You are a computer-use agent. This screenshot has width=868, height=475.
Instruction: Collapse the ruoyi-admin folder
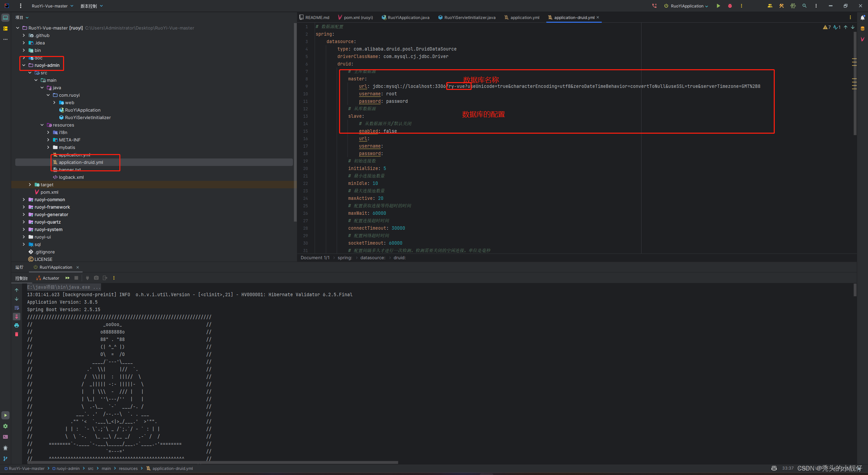point(24,65)
